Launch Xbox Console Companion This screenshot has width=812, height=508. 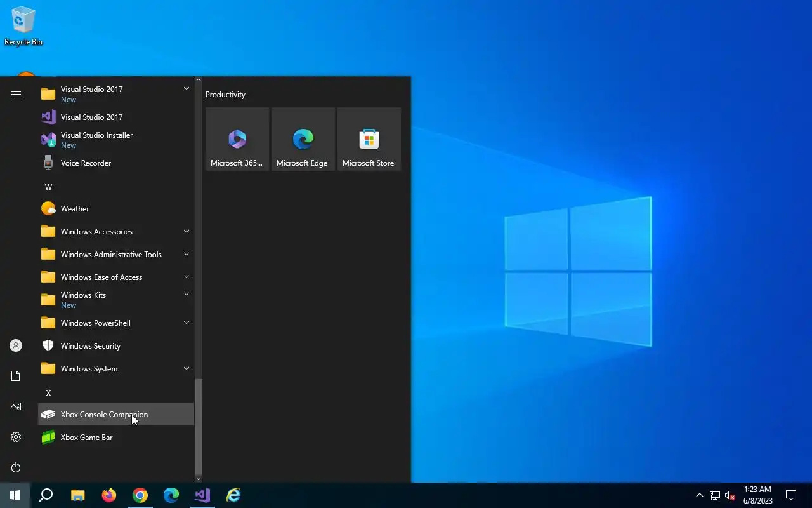click(116, 415)
